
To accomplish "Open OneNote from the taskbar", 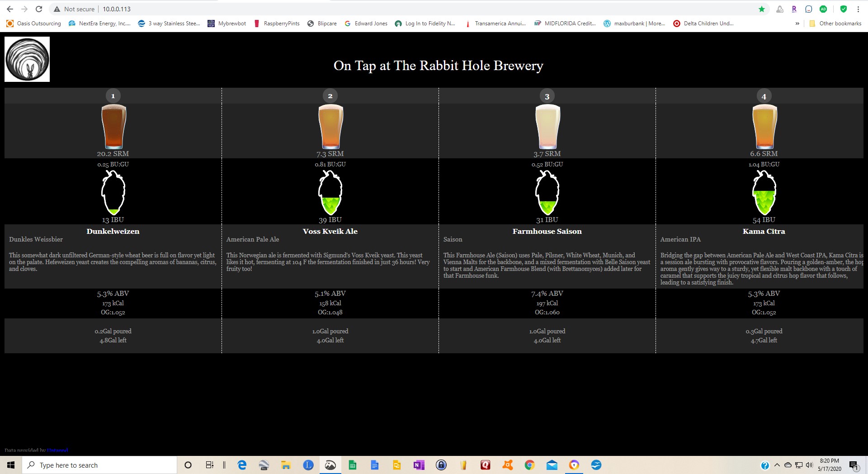I will [x=419, y=465].
